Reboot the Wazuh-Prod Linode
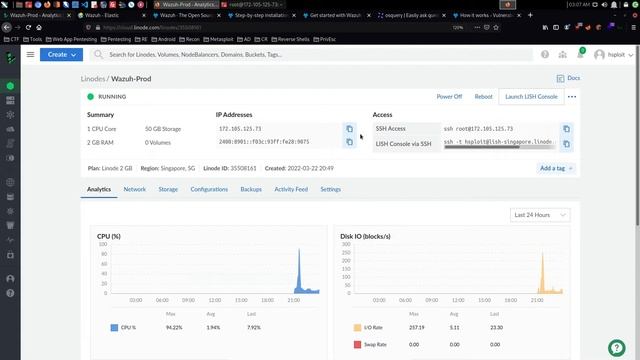 point(483,97)
